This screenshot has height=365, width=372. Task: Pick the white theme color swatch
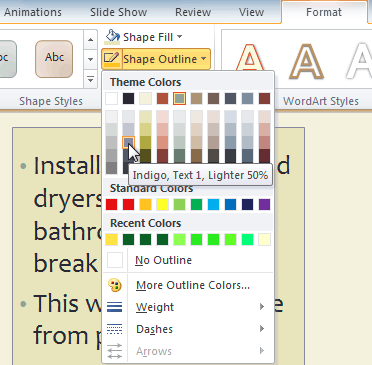[112, 99]
